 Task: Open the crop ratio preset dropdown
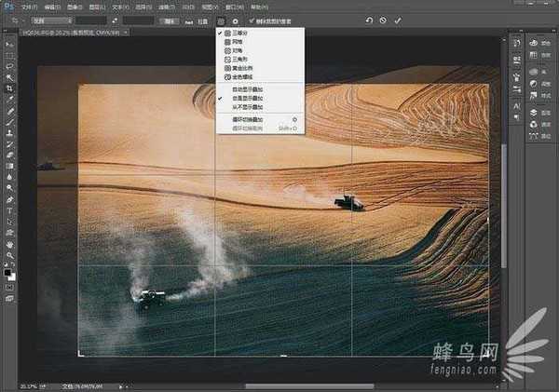[52, 20]
